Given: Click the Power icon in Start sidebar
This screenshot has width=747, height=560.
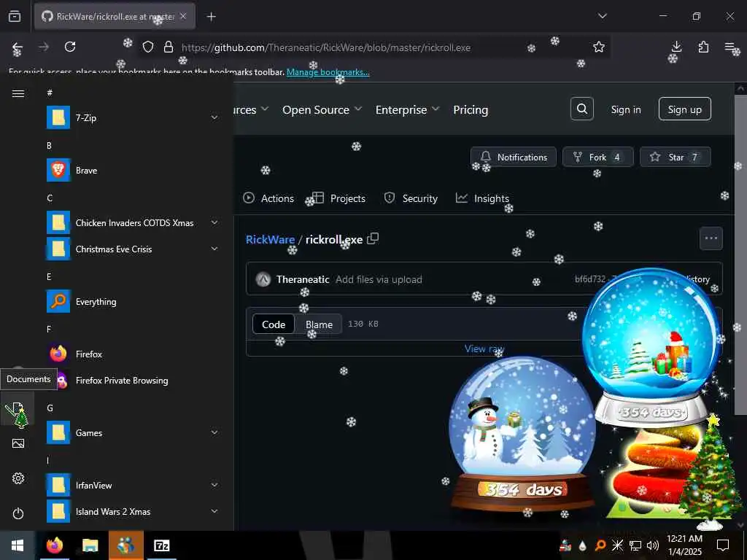Looking at the screenshot, I should coord(18,513).
